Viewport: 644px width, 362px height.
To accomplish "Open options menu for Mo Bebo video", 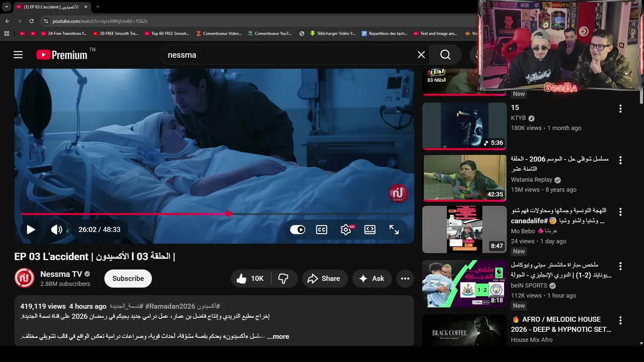I will [x=620, y=212].
